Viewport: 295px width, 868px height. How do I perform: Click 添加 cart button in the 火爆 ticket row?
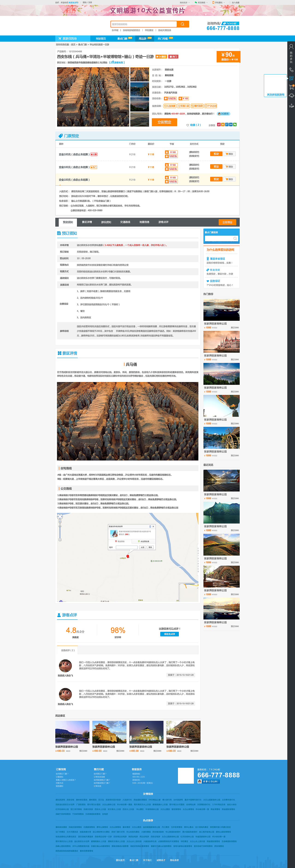click(229, 154)
